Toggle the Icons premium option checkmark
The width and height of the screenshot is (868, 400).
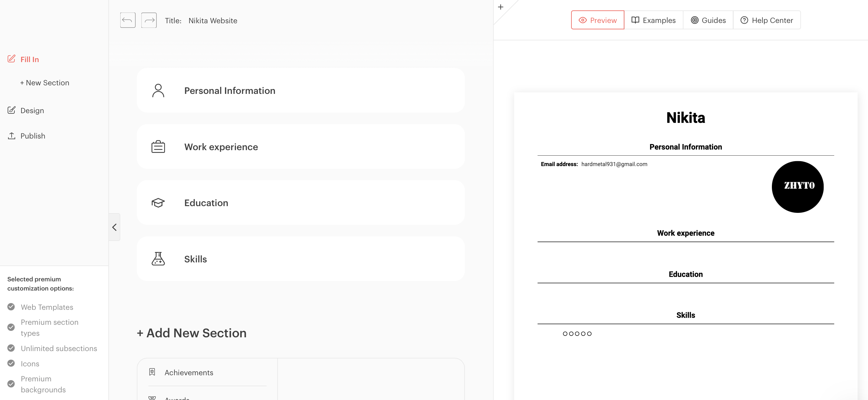pyautogui.click(x=10, y=363)
